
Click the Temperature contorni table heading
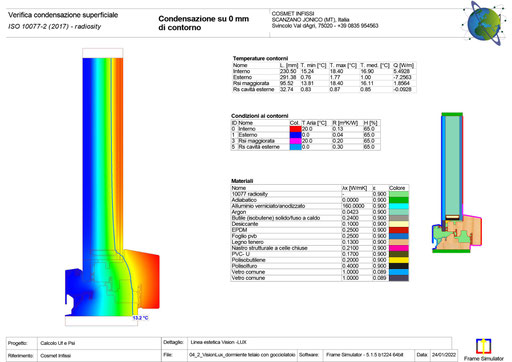[260, 58]
